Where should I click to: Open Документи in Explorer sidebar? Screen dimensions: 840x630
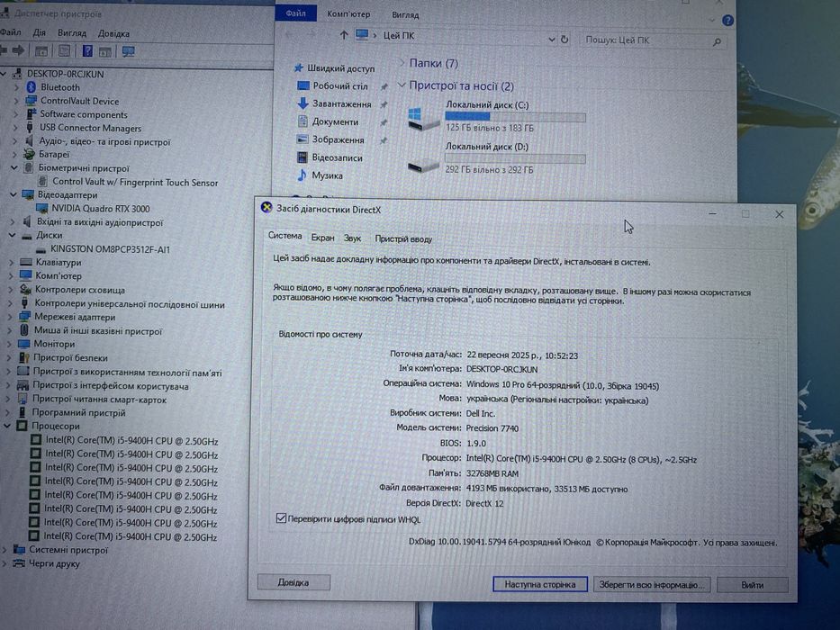335,121
